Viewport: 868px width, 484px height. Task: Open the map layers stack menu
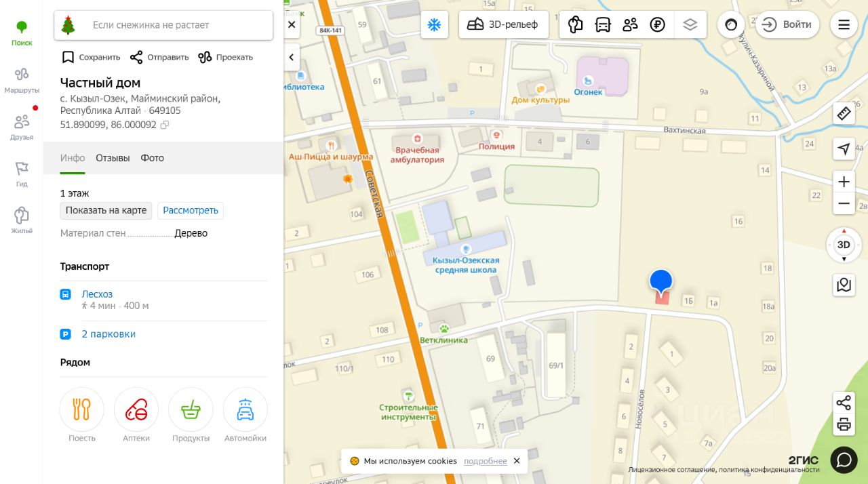pos(690,25)
